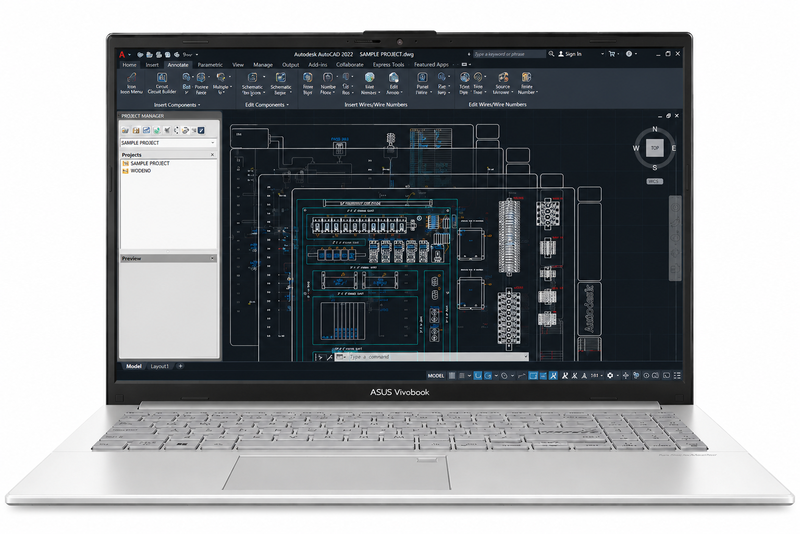Click the Plot (print) icon in quick access toolbar
The width and height of the screenshot is (800, 534).
pyautogui.click(x=177, y=54)
